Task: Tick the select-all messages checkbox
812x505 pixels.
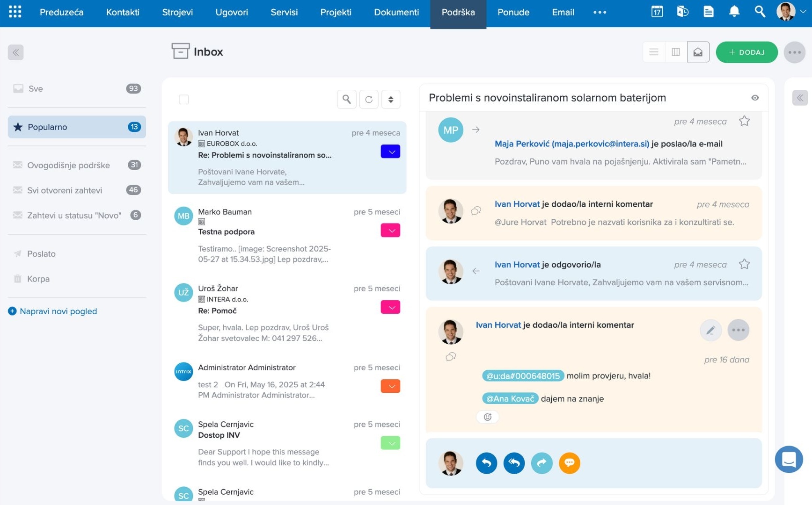Action: [x=183, y=99]
